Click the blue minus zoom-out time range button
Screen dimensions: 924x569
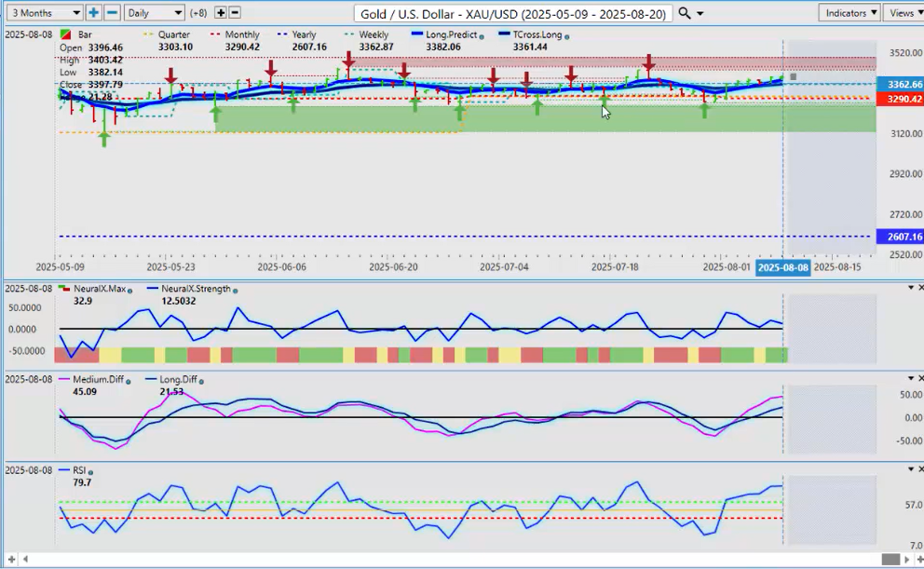[x=112, y=13]
